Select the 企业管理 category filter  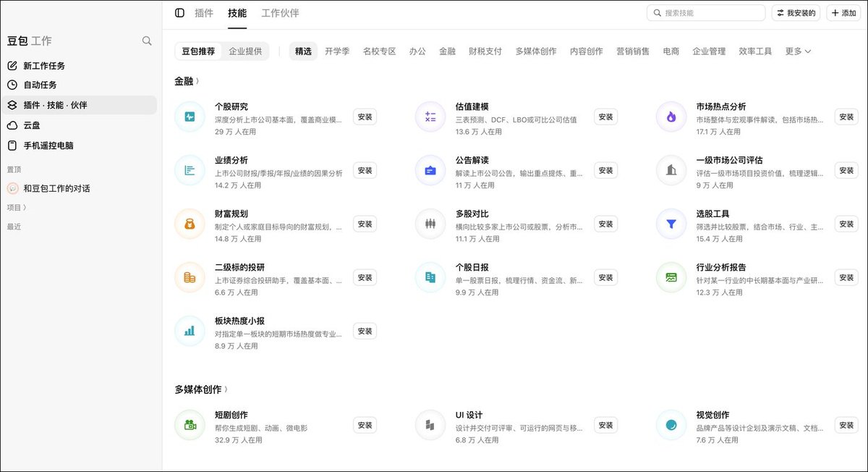709,51
